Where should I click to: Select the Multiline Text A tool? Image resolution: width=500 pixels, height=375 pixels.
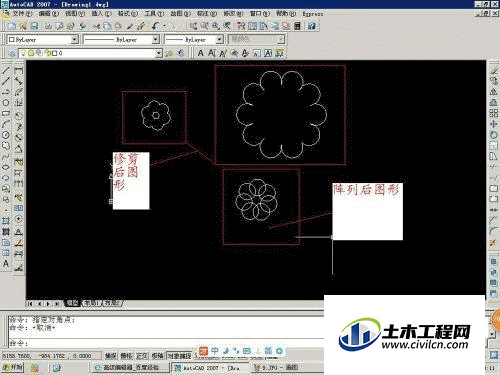click(x=6, y=264)
